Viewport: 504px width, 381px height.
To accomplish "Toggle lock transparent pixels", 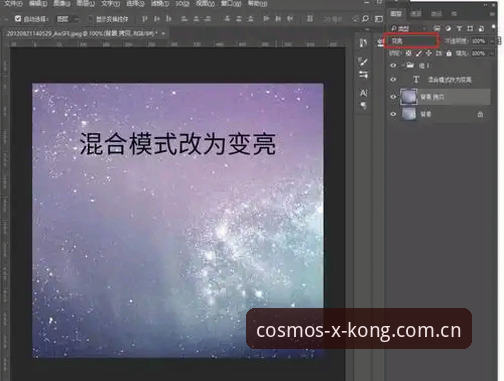I will 408,53.
